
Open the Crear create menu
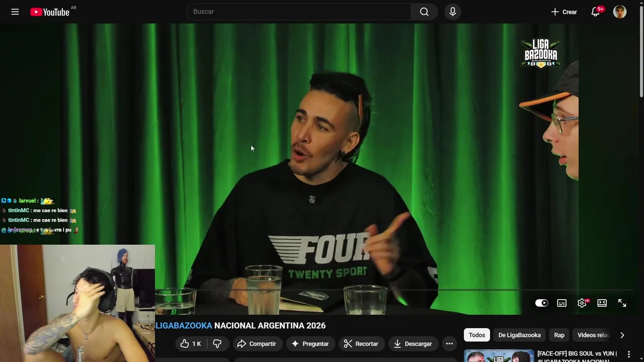click(564, 12)
